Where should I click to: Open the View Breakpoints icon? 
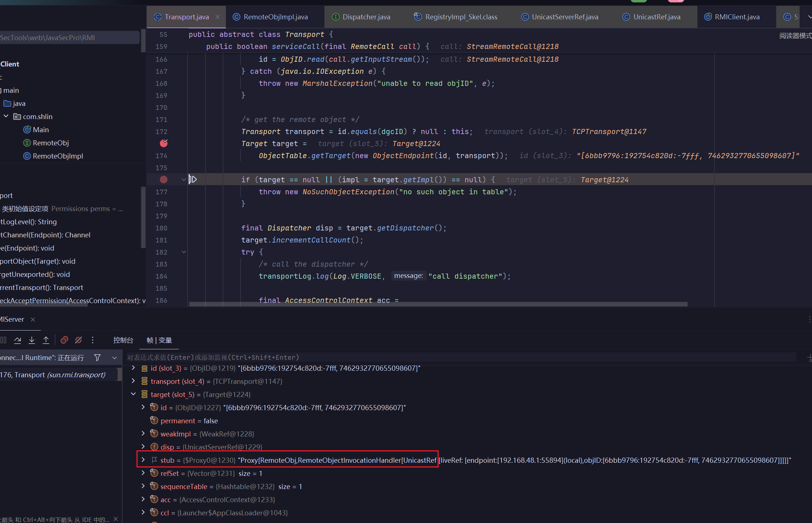point(64,340)
